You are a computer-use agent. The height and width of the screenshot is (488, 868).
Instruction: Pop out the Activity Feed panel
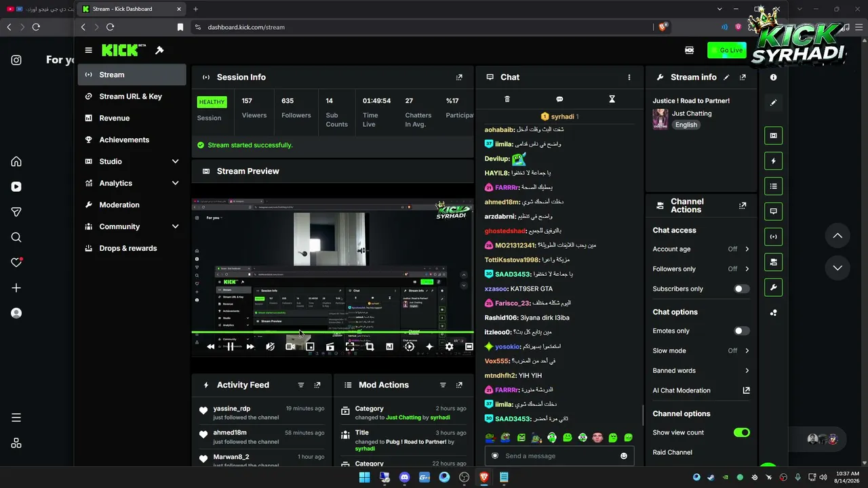pyautogui.click(x=317, y=385)
